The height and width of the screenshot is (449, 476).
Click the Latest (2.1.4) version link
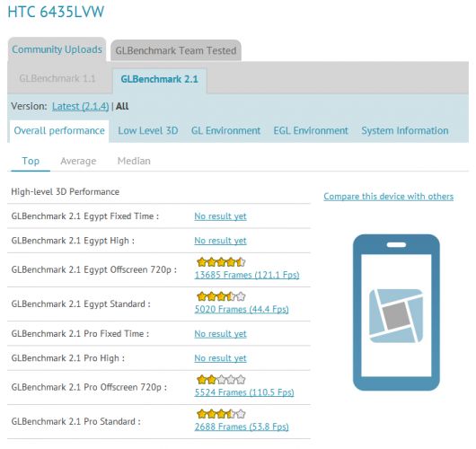[81, 106]
